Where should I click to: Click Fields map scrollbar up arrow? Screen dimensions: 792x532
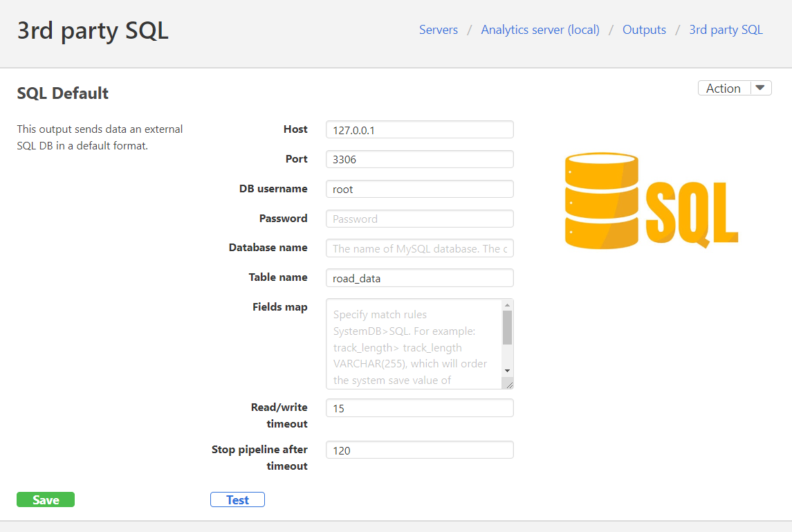(x=508, y=305)
